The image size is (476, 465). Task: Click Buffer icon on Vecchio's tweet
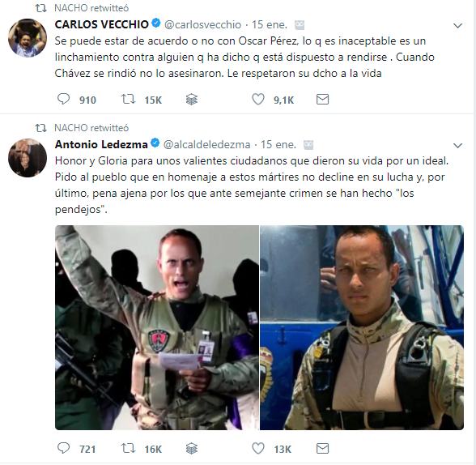[192, 100]
